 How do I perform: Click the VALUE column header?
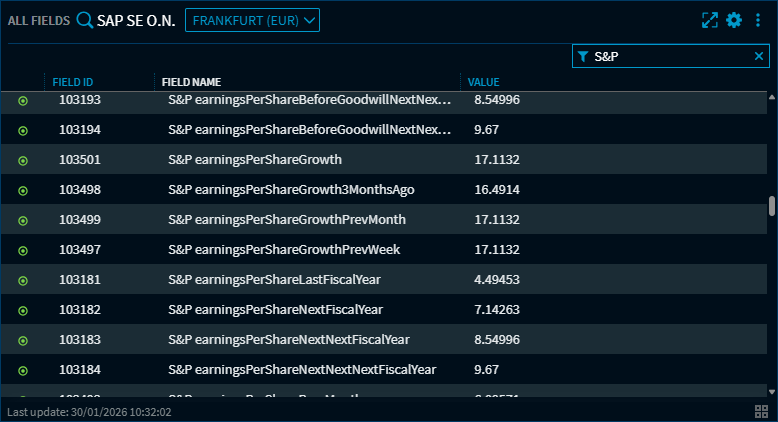483,82
